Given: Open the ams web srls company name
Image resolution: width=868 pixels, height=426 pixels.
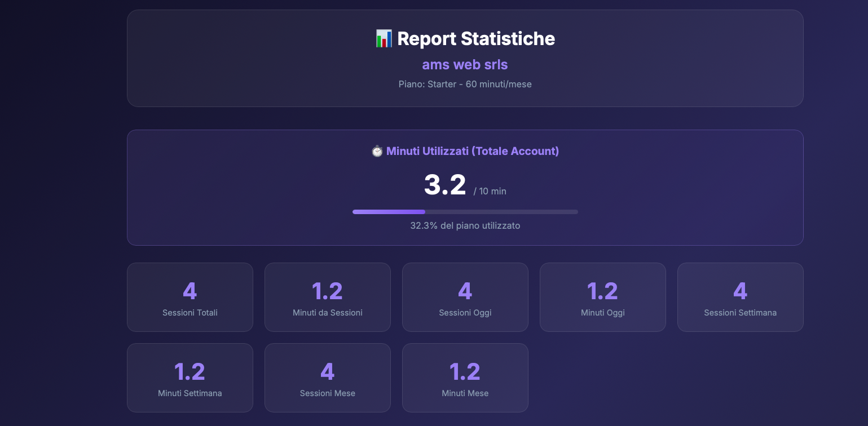Looking at the screenshot, I should tap(465, 65).
